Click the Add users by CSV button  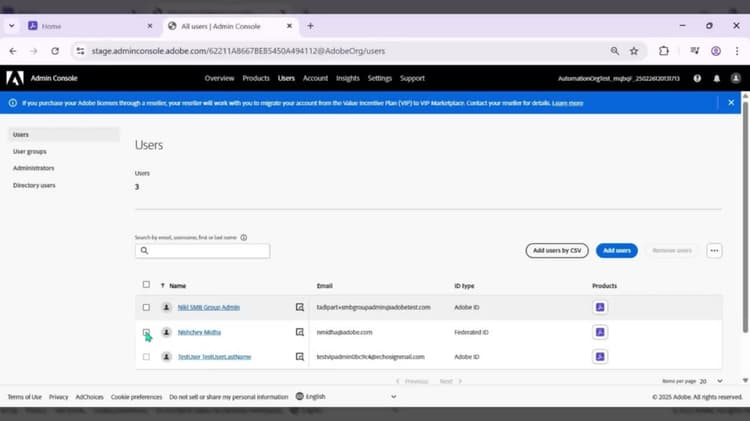[x=557, y=250]
